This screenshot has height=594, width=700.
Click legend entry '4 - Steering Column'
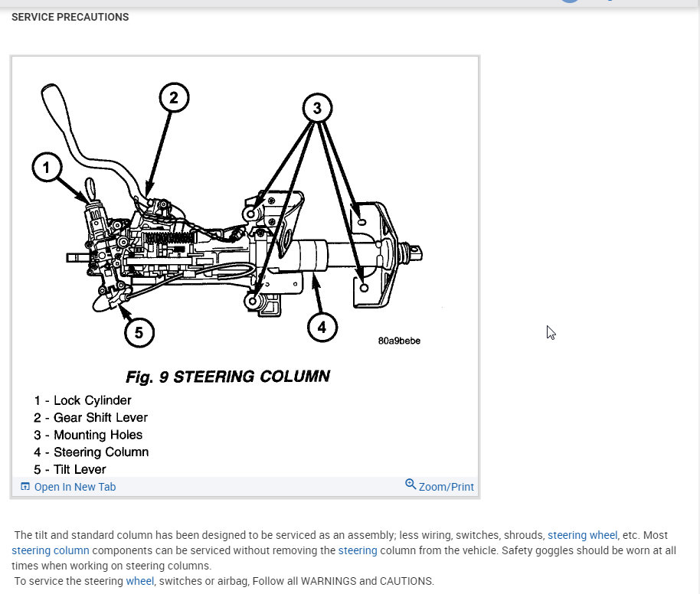pyautogui.click(x=91, y=452)
